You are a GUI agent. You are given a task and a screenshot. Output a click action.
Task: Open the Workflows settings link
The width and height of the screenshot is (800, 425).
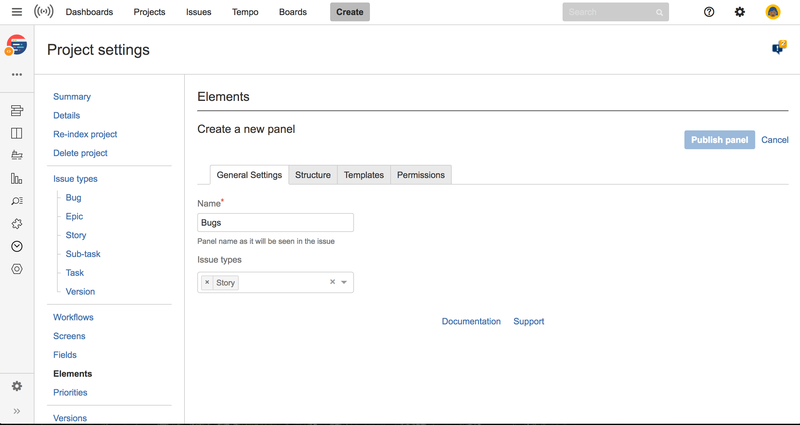(x=73, y=317)
